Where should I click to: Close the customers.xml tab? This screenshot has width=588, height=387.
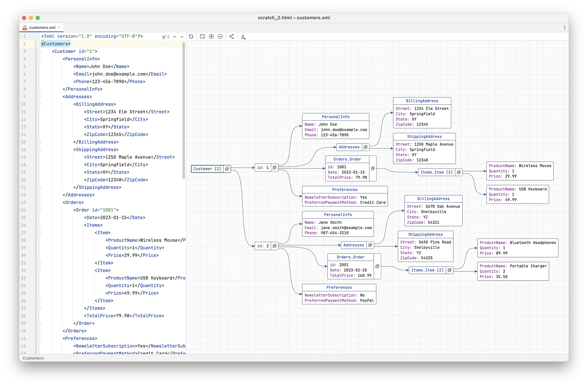tap(59, 27)
